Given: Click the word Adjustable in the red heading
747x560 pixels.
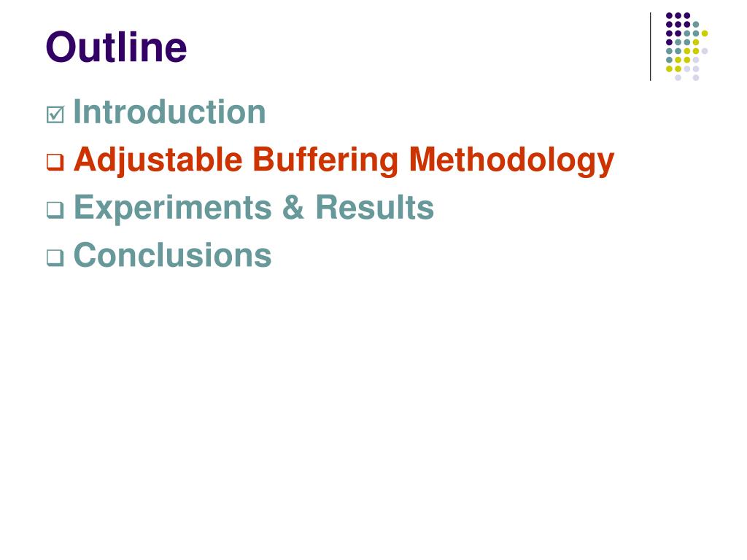Looking at the screenshot, I should tap(158, 161).
